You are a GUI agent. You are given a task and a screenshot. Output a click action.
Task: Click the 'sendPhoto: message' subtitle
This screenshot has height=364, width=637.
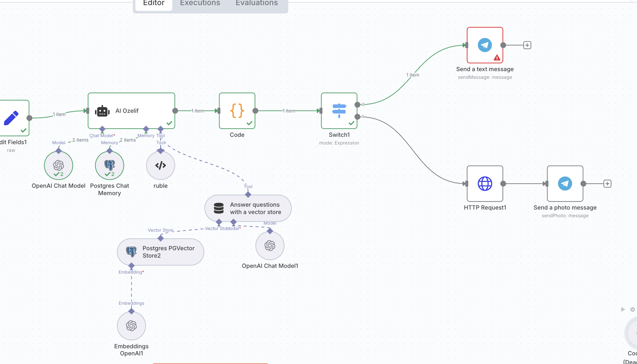(565, 216)
